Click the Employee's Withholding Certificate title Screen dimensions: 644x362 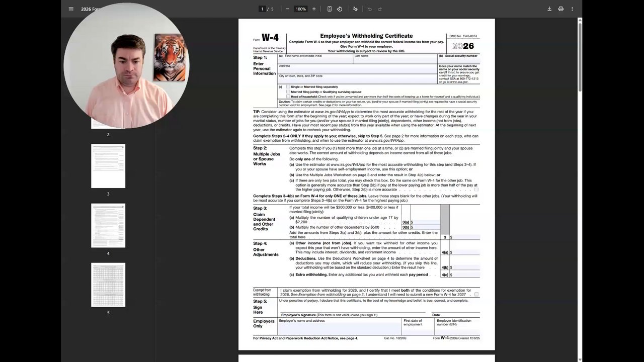366,36
